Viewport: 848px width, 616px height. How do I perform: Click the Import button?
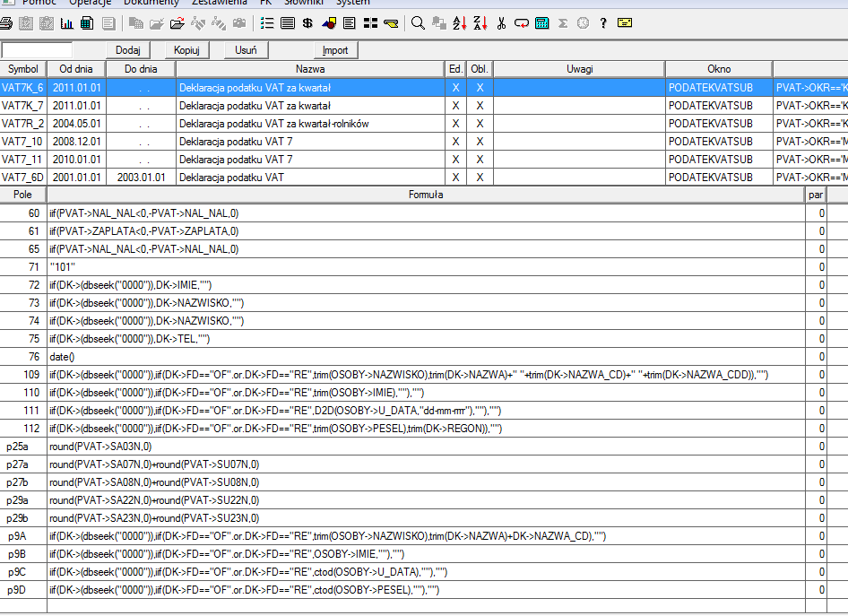coord(335,50)
